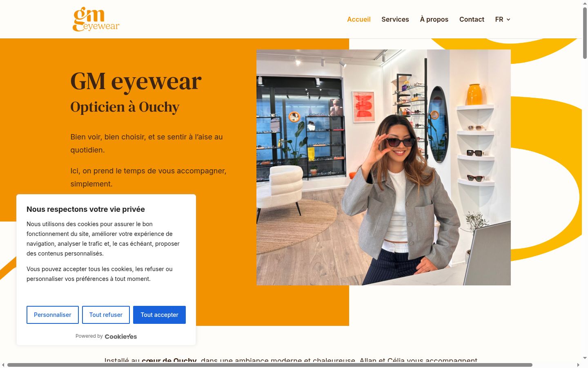Click the text "Bien voir, bien choisir"

click(x=108, y=137)
